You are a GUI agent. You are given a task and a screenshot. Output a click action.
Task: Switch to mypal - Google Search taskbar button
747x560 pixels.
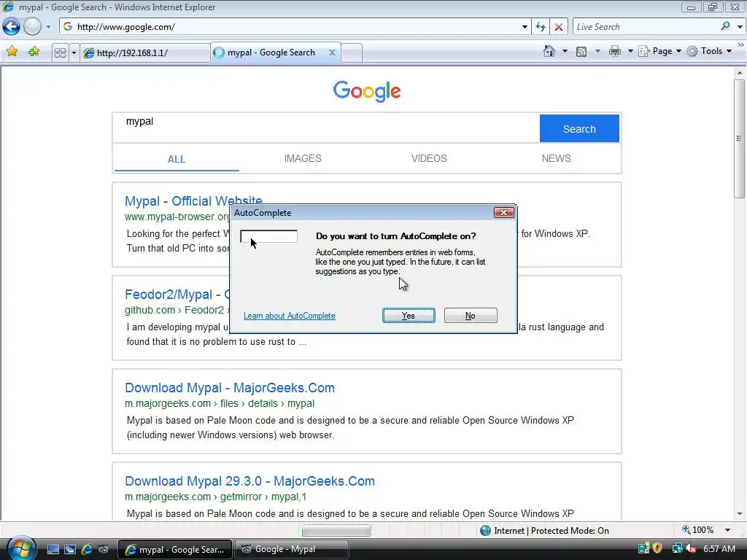[175, 549]
